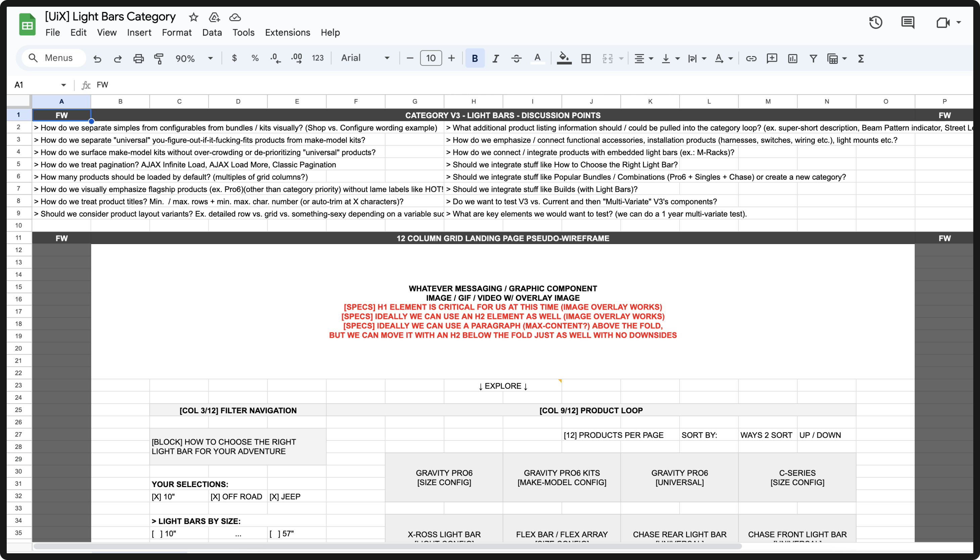
Task: Open the Data menu
Action: point(212,32)
